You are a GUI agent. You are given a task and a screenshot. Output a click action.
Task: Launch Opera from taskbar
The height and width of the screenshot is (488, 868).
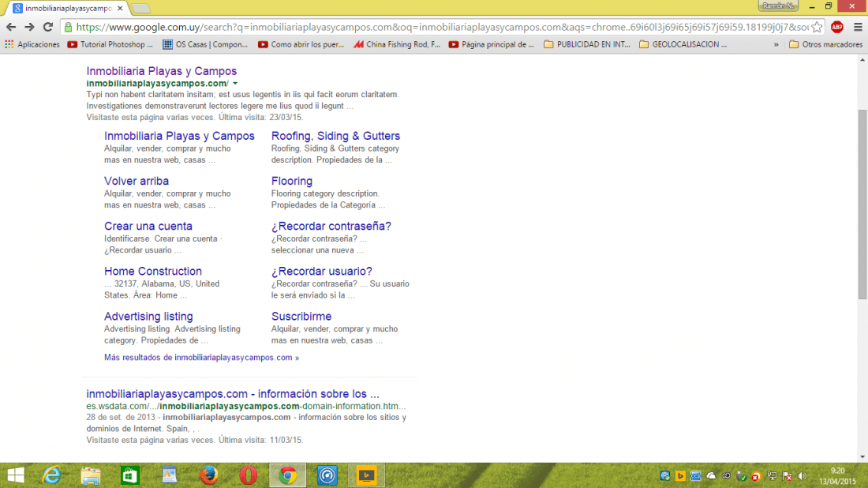tap(248, 476)
